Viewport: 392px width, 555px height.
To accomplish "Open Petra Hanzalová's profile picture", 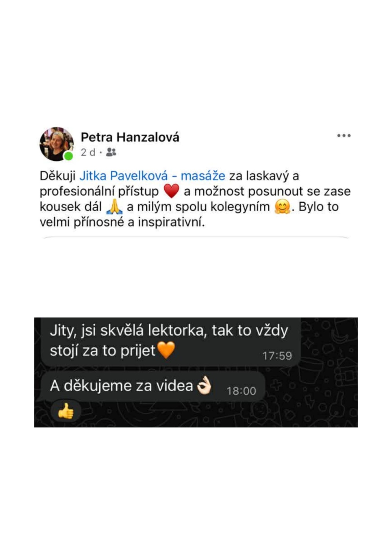I will 57,144.
